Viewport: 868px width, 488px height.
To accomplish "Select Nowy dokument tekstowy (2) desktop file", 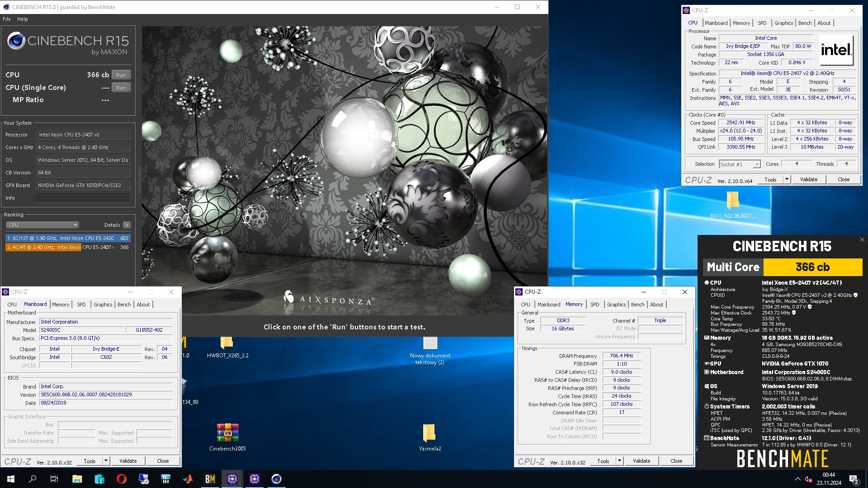I will click(430, 351).
